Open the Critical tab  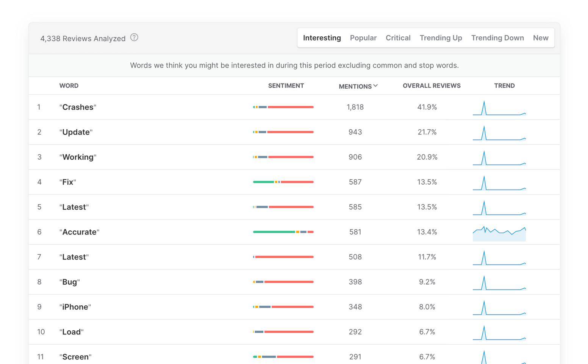coord(398,38)
